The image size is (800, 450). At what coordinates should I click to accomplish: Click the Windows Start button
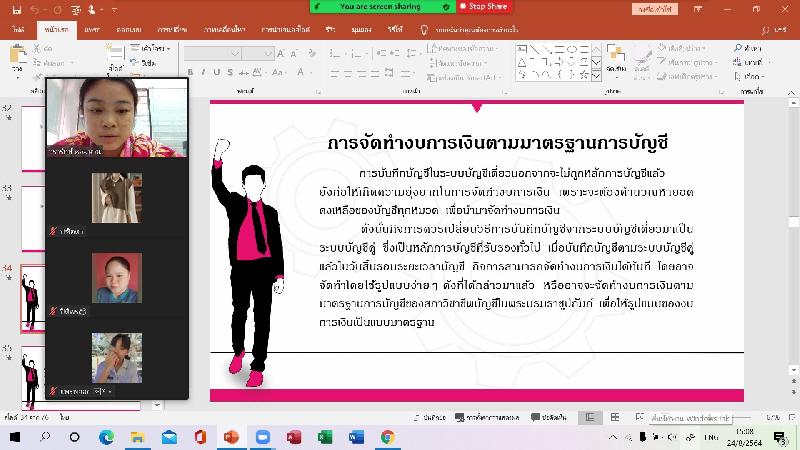14,437
